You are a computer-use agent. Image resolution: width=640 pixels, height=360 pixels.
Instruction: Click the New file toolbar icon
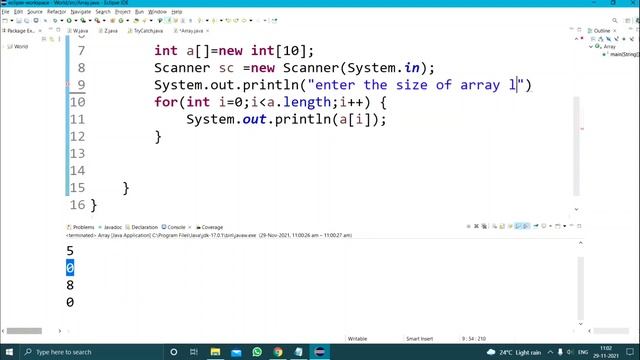[x=5, y=20]
